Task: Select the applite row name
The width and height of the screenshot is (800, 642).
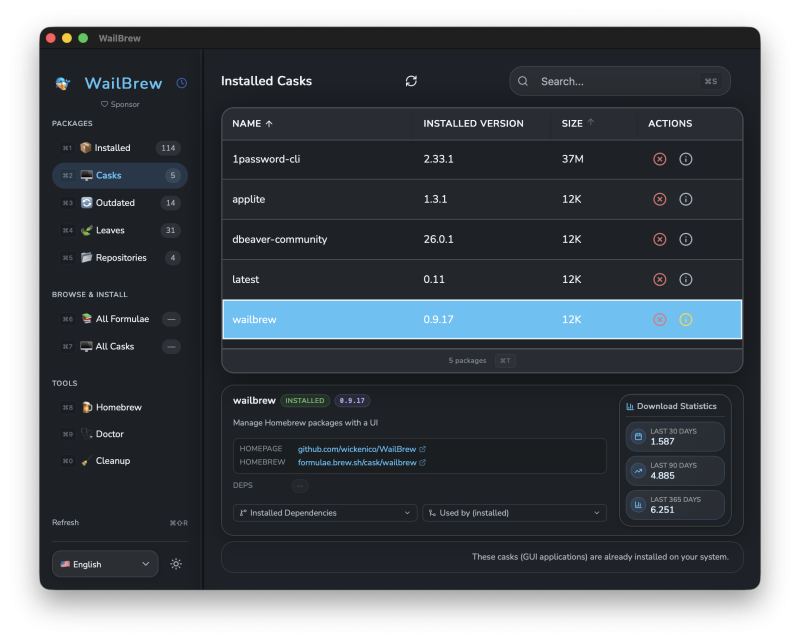Action: (x=249, y=200)
